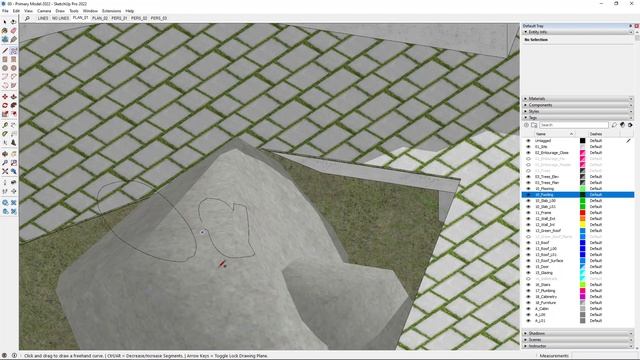Hide the Untagged tag visibility
This screenshot has height=360, width=640.
point(528,140)
